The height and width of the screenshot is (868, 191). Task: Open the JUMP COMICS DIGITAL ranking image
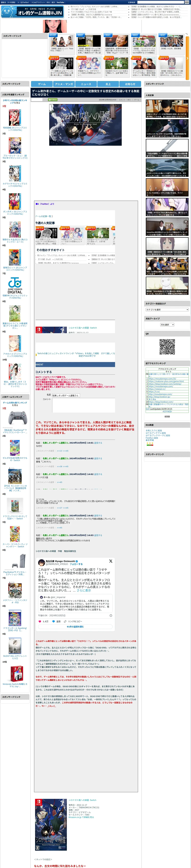point(15,285)
